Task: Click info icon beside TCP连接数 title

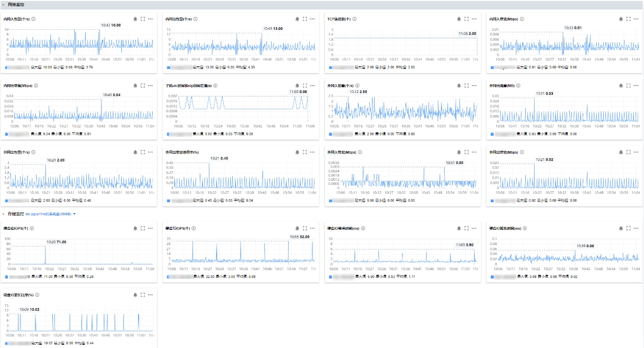Action: pos(354,19)
